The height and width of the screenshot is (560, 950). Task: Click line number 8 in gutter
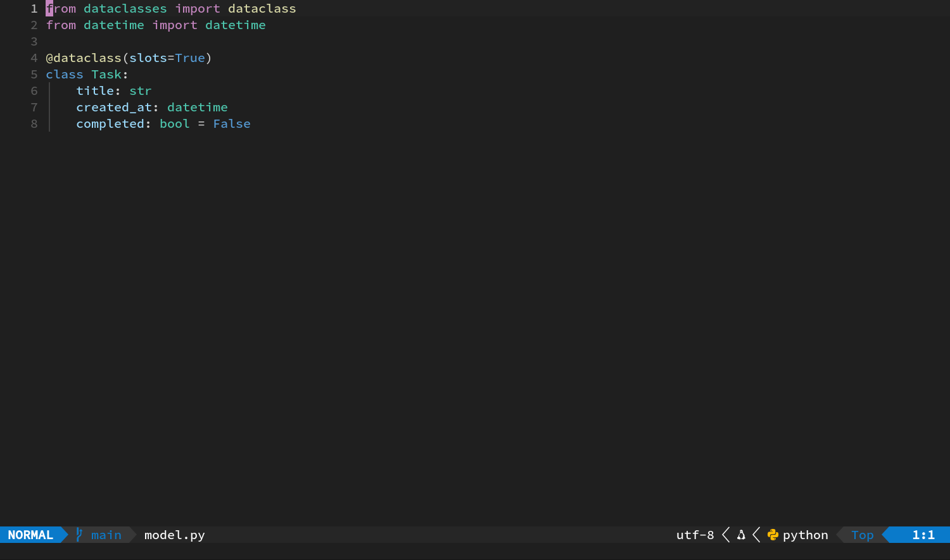click(x=34, y=123)
